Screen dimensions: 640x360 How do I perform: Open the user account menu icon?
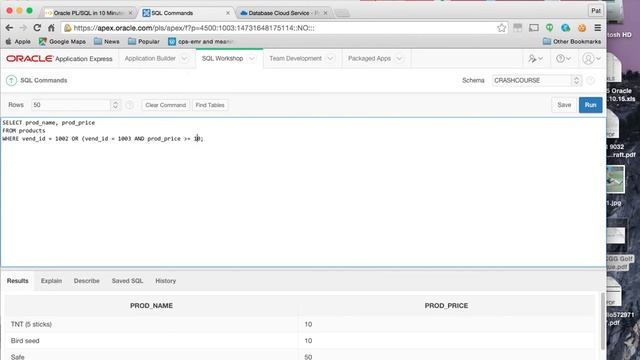click(591, 59)
